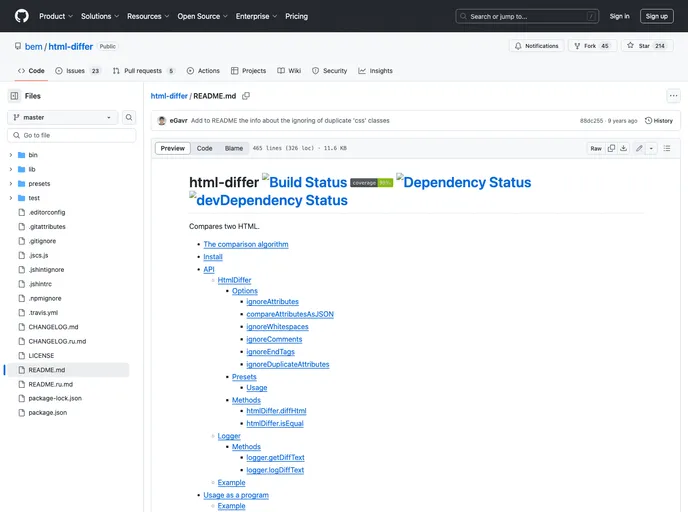688x512 pixels.
Task: Expand the bin folder
Action: pyautogui.click(x=11, y=155)
